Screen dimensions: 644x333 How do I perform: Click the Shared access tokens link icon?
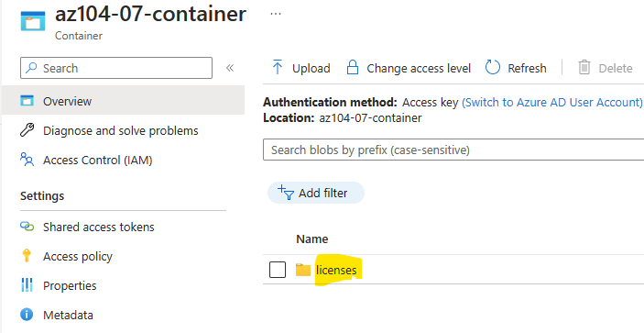coord(27,227)
